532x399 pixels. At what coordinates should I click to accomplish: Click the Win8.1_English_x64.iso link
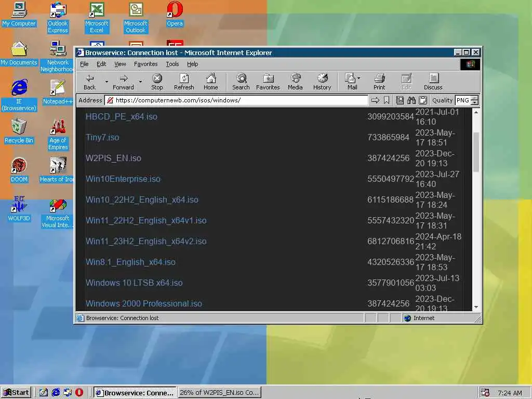click(130, 262)
